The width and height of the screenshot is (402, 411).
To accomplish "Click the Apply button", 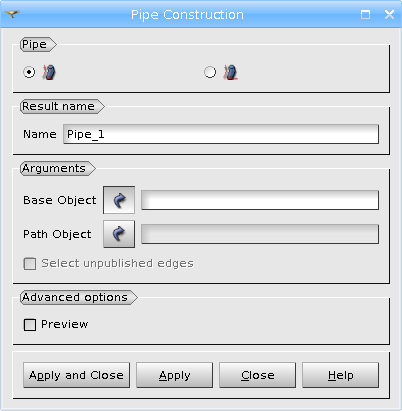I will 174,375.
